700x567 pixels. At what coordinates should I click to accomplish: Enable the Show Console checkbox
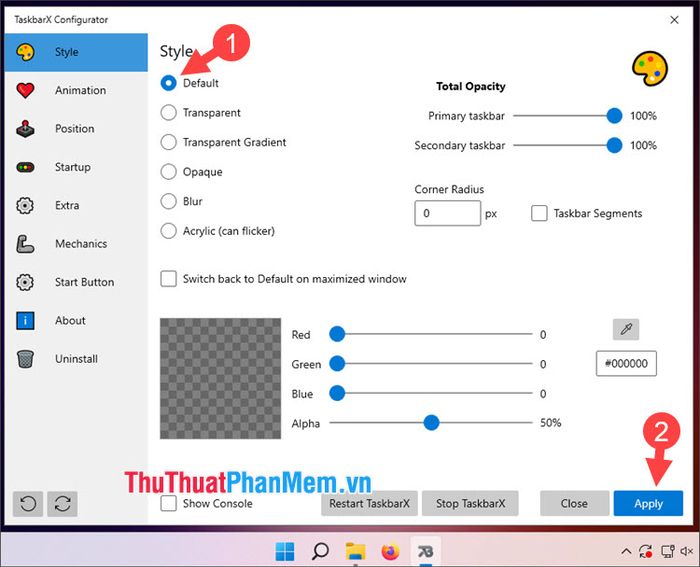pos(168,503)
